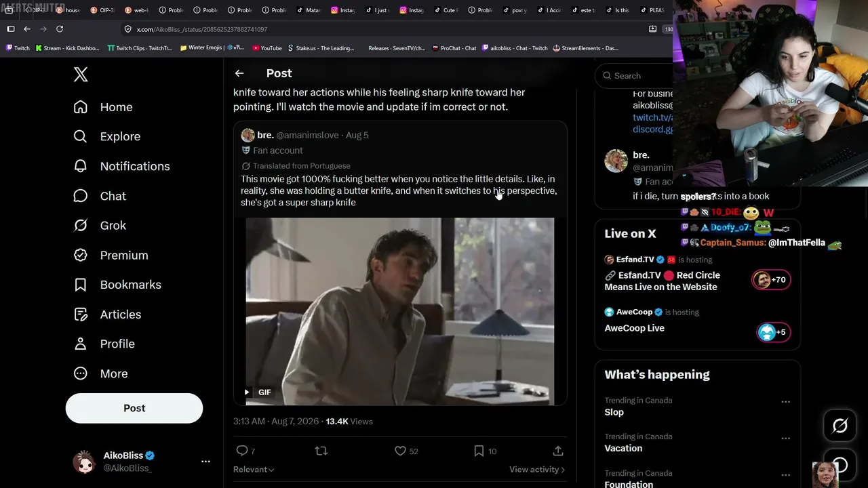Open the Releases - SevenTV bookmark

click(397, 48)
